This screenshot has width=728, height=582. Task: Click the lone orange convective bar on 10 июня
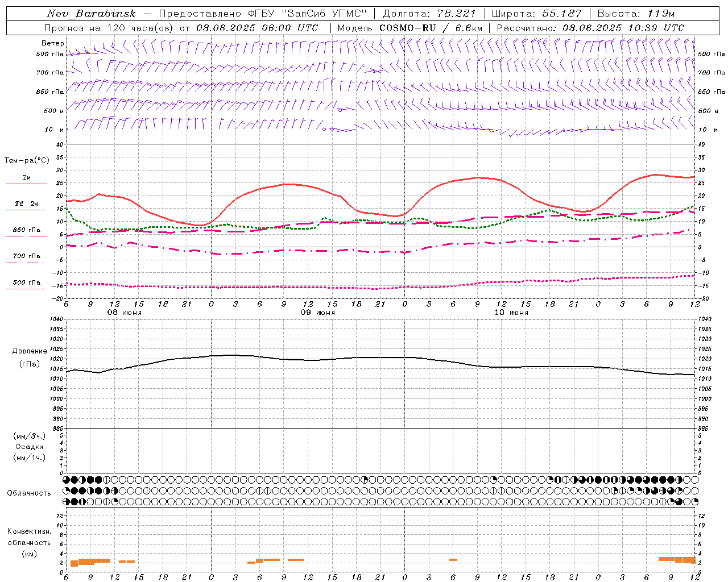point(453,560)
